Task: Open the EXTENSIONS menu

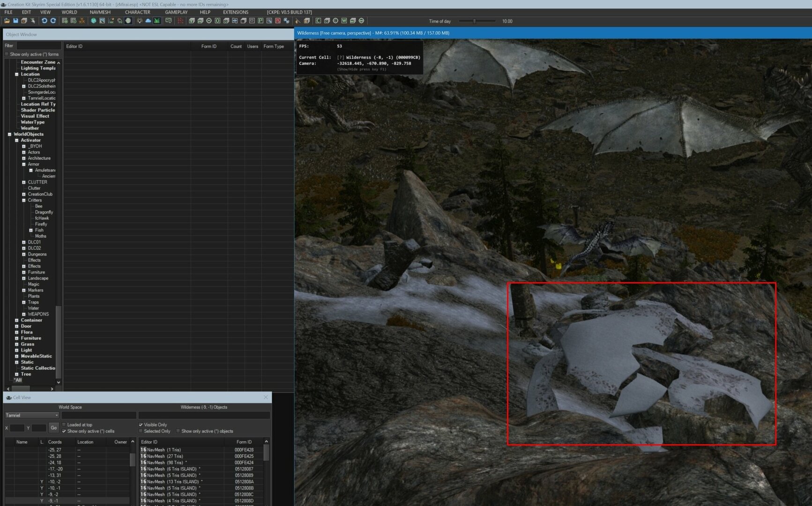Action: [236, 12]
